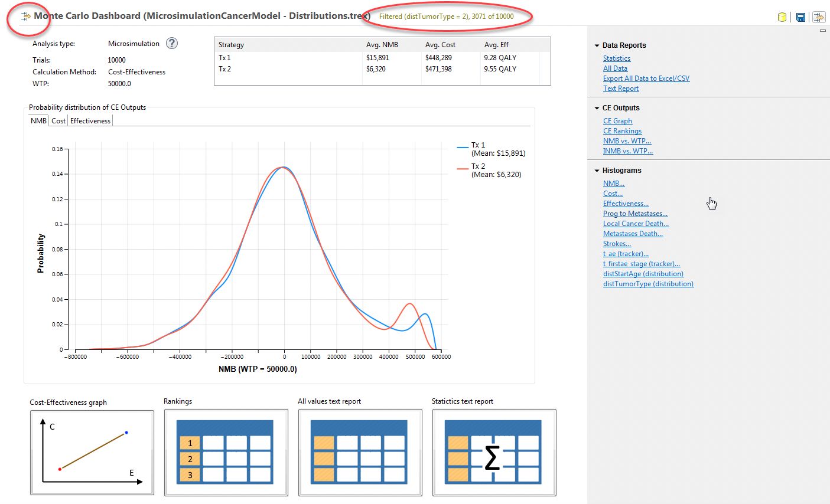830x504 pixels.
Task: Switch to the Effectiveness distribution tab
Action: click(x=90, y=120)
